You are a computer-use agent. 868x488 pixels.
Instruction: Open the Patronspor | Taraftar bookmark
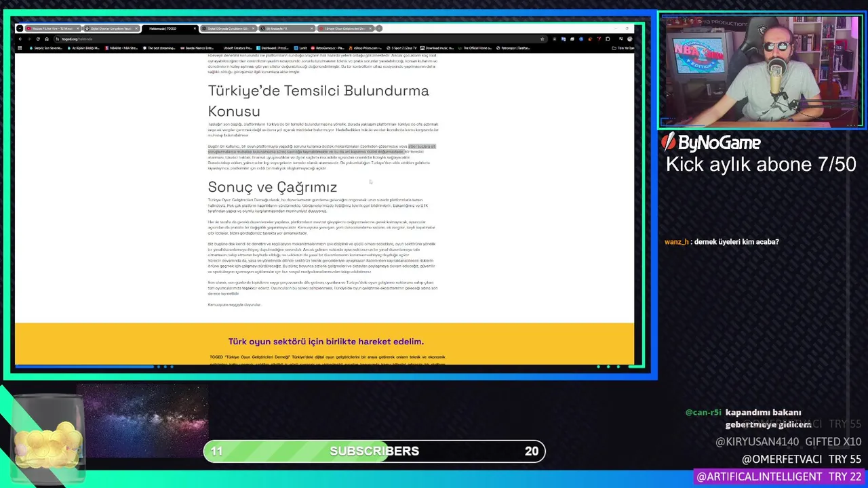click(513, 48)
